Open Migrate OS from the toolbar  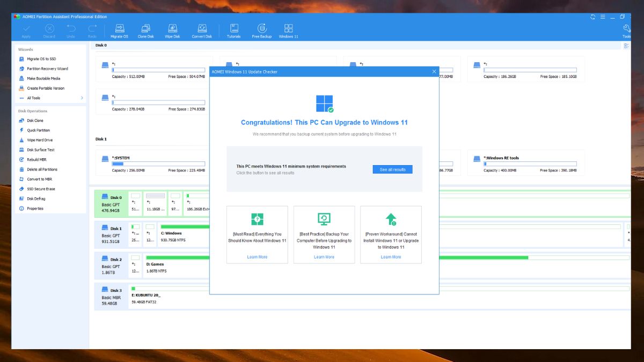(120, 31)
